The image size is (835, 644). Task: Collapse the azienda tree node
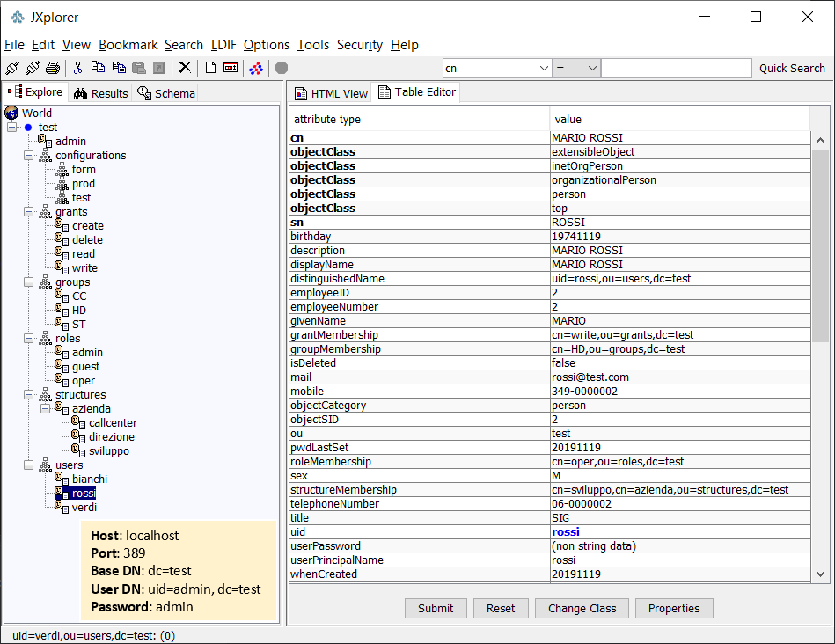45,408
